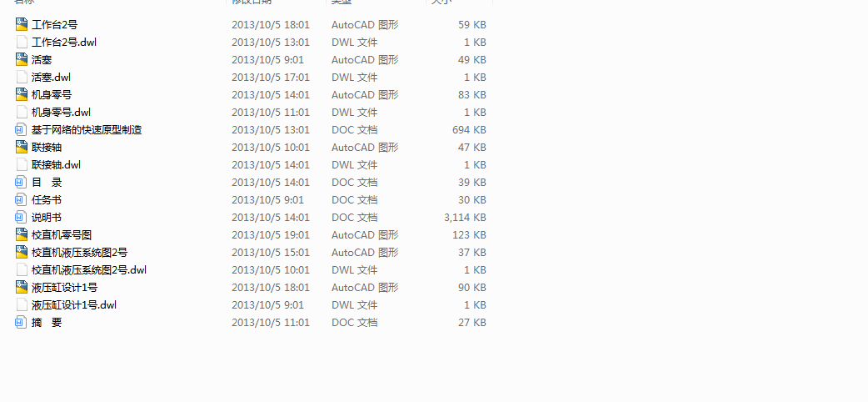The width and height of the screenshot is (868, 402).
Task: Select the 校直机液压系统图2号.dwl file
Action: pos(89,270)
